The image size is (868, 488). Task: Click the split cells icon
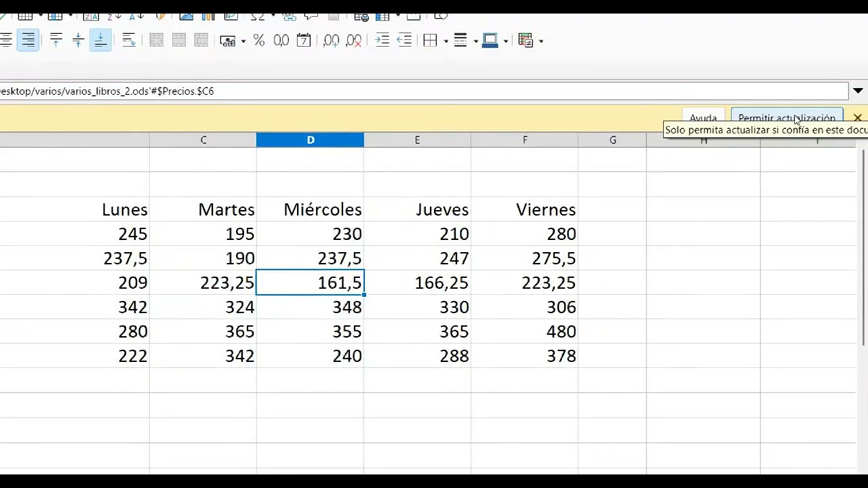point(201,41)
